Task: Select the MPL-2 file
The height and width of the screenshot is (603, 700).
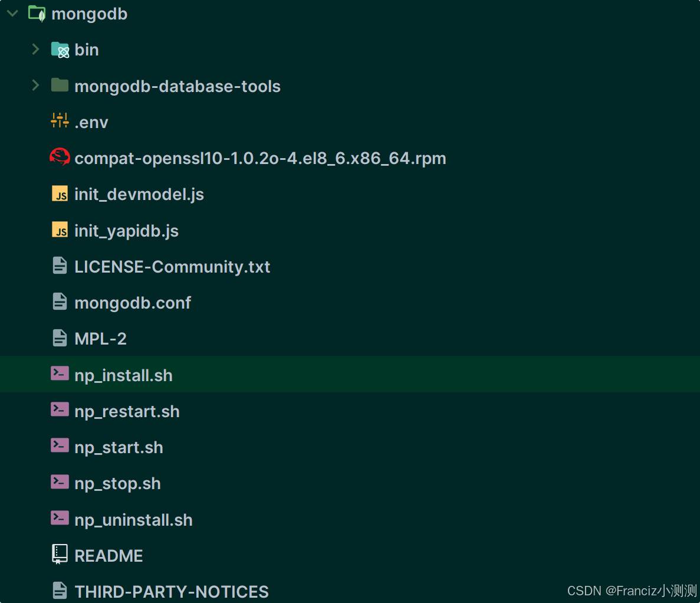Action: (x=100, y=339)
